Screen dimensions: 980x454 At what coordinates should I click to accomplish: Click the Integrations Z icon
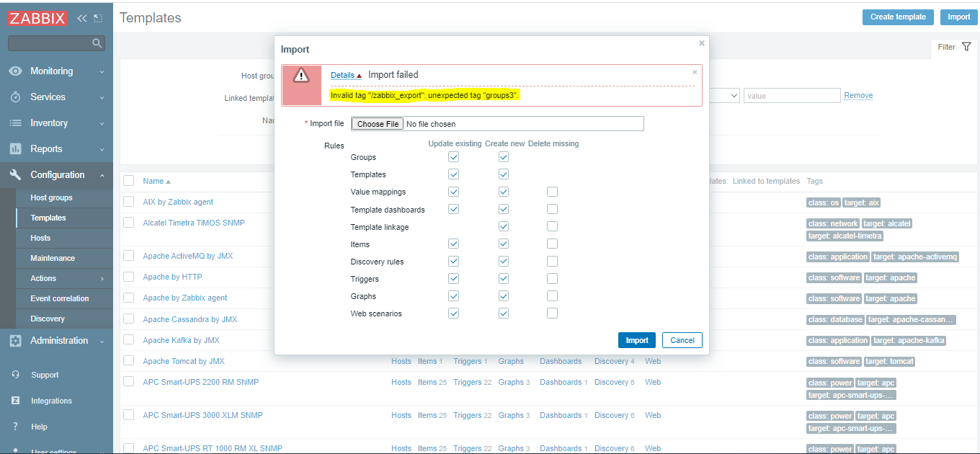(x=15, y=401)
